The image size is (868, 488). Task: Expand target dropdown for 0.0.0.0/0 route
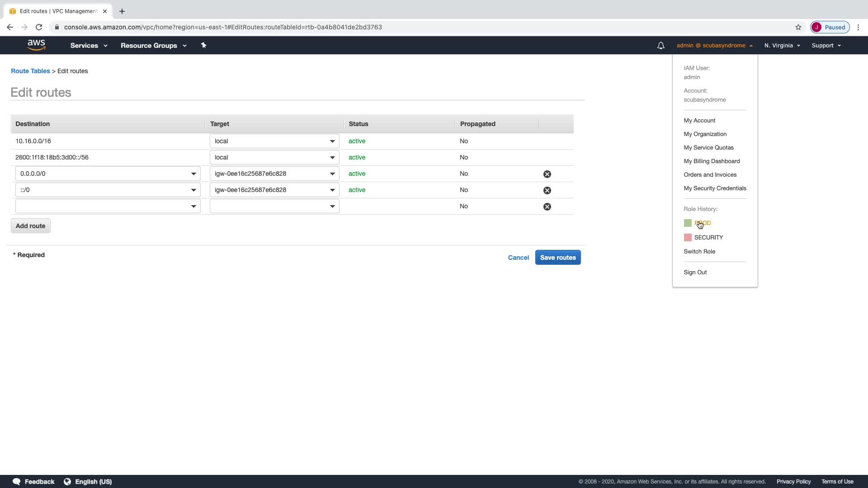[332, 174]
